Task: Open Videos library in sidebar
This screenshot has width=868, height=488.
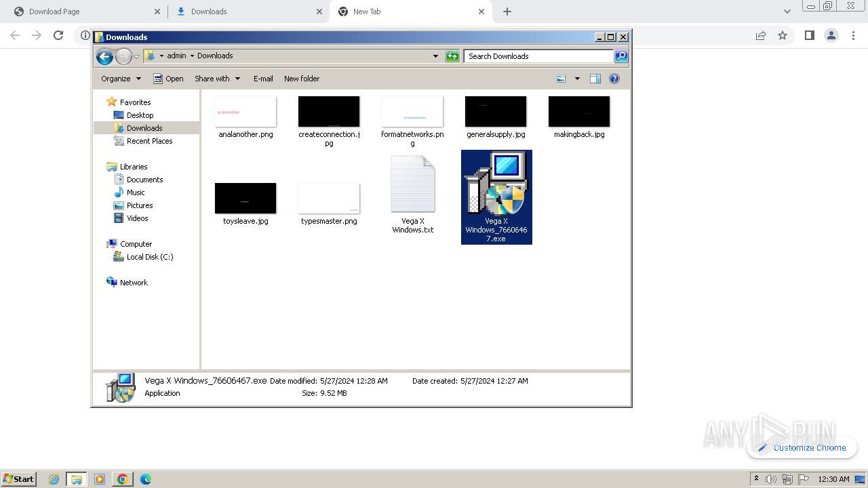Action: (x=137, y=218)
